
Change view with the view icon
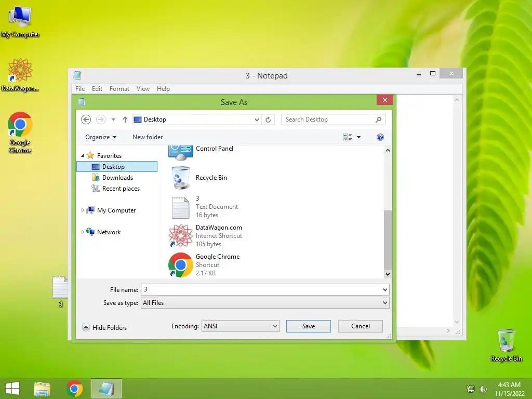348,137
